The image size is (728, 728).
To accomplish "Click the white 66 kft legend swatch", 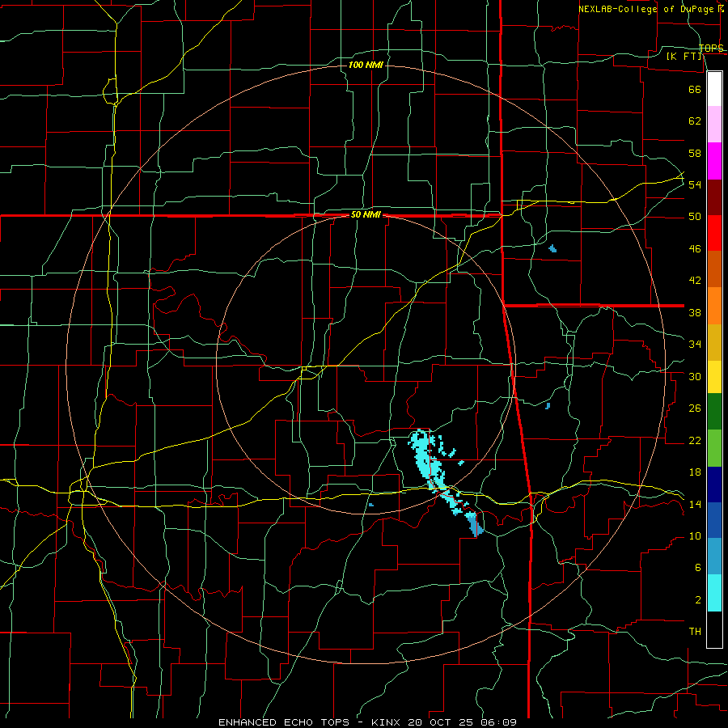I will tap(714, 89).
